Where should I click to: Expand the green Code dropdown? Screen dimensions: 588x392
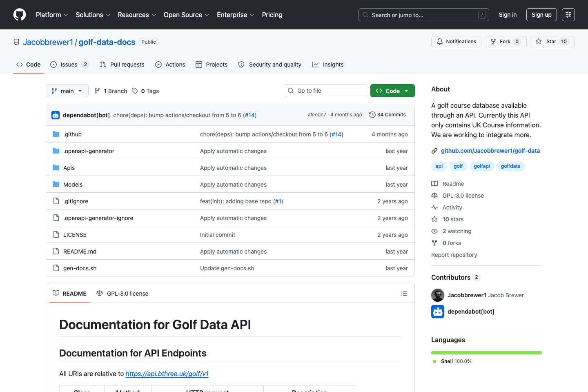(x=392, y=91)
